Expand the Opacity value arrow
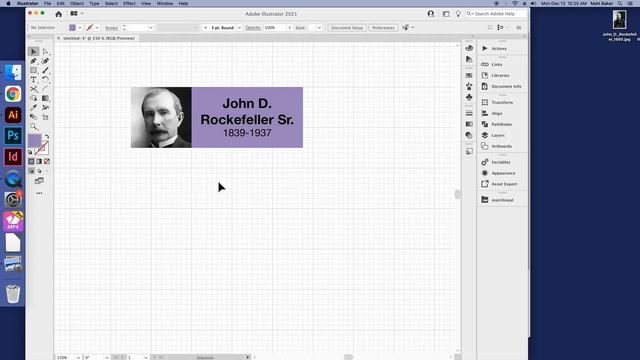 point(289,28)
